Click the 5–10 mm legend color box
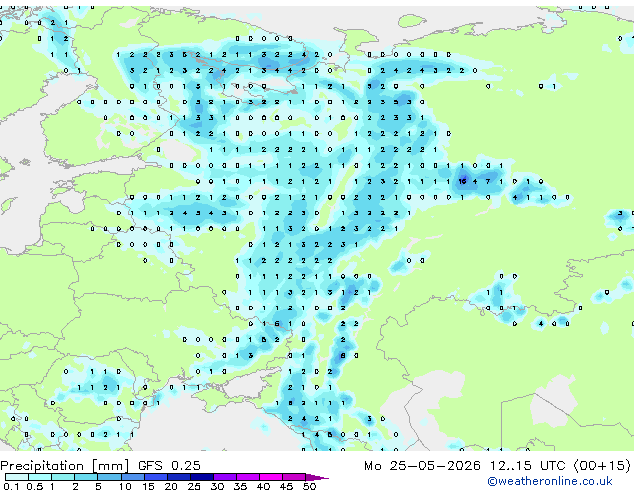The image size is (634, 490). pyautogui.click(x=109, y=477)
